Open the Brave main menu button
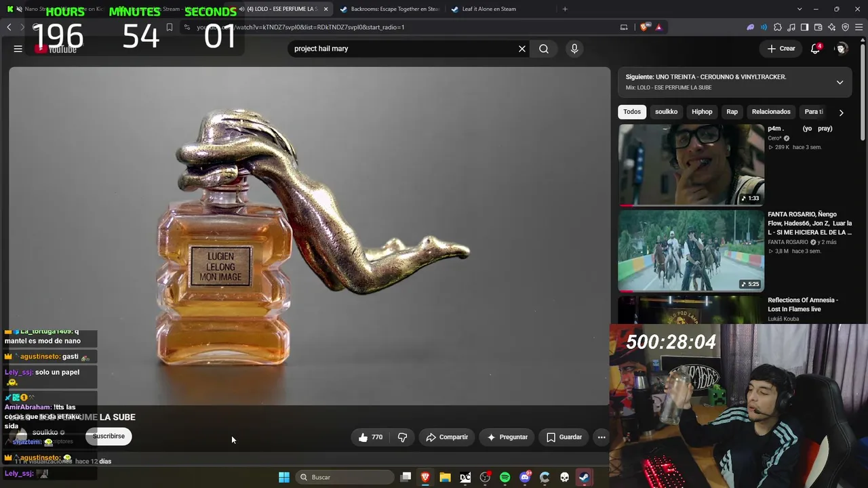This screenshot has width=868, height=488. pos(859,27)
